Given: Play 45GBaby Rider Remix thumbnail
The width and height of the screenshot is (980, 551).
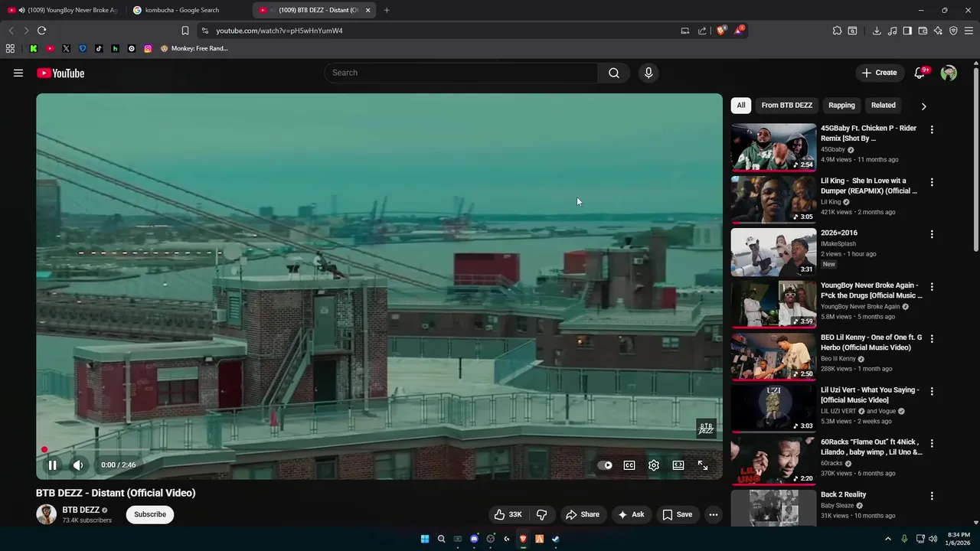Looking at the screenshot, I should pyautogui.click(x=773, y=147).
